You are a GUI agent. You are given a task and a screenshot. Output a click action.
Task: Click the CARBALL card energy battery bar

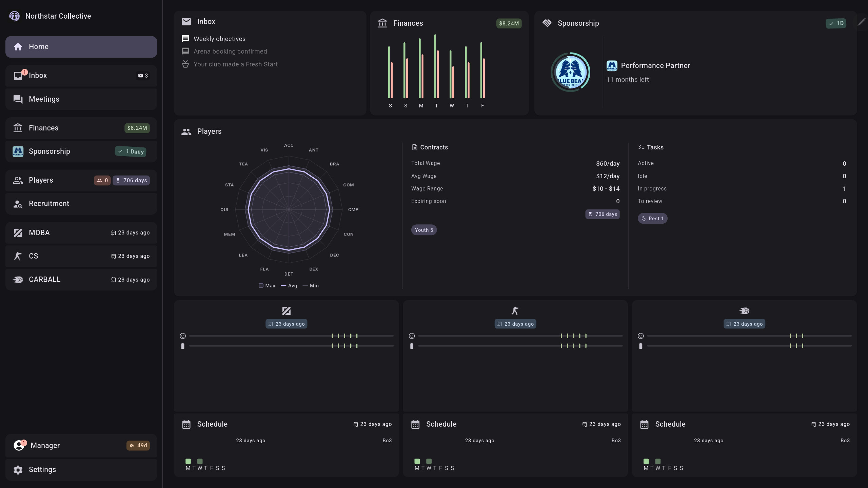[x=749, y=346]
